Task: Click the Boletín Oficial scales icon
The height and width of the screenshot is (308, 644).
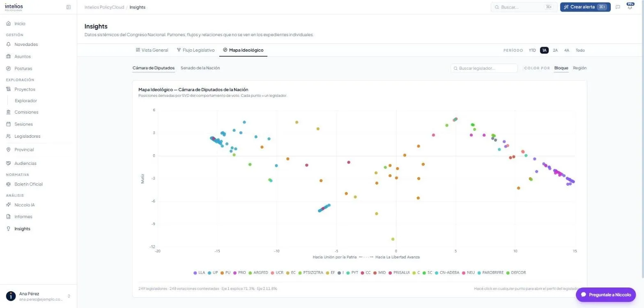Action: (x=9, y=184)
